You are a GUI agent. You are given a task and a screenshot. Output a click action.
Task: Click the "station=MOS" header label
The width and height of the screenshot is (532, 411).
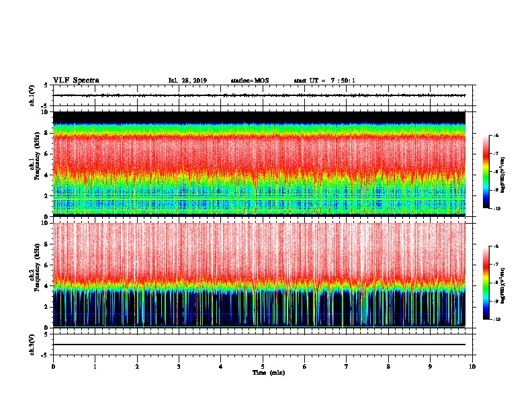click(x=250, y=81)
